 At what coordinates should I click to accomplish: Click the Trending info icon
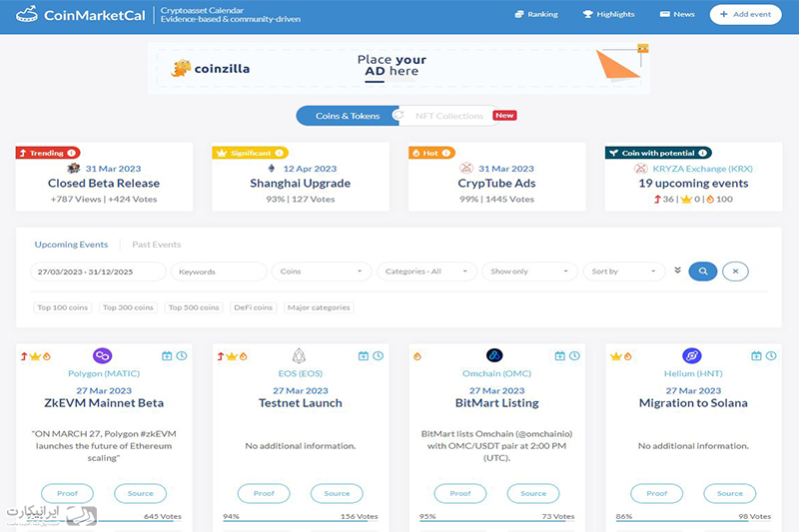(71, 153)
